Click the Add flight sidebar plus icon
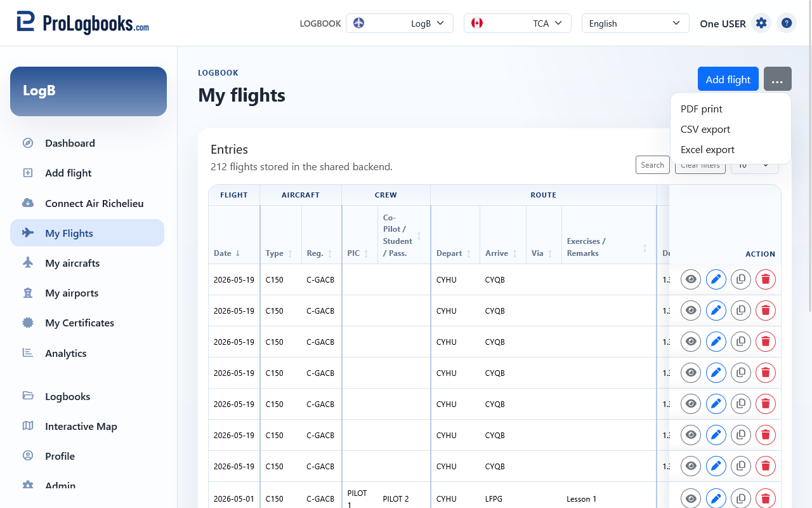 [x=28, y=173]
